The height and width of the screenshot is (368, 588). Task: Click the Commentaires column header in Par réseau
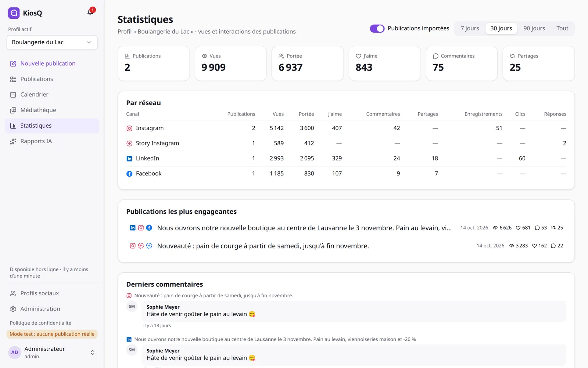click(383, 114)
